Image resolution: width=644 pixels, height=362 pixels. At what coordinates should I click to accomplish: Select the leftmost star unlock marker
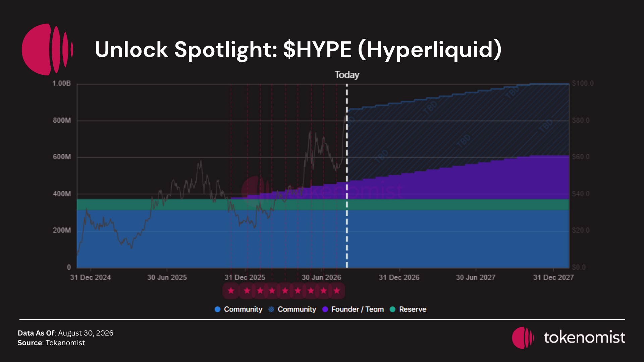pyautogui.click(x=231, y=291)
